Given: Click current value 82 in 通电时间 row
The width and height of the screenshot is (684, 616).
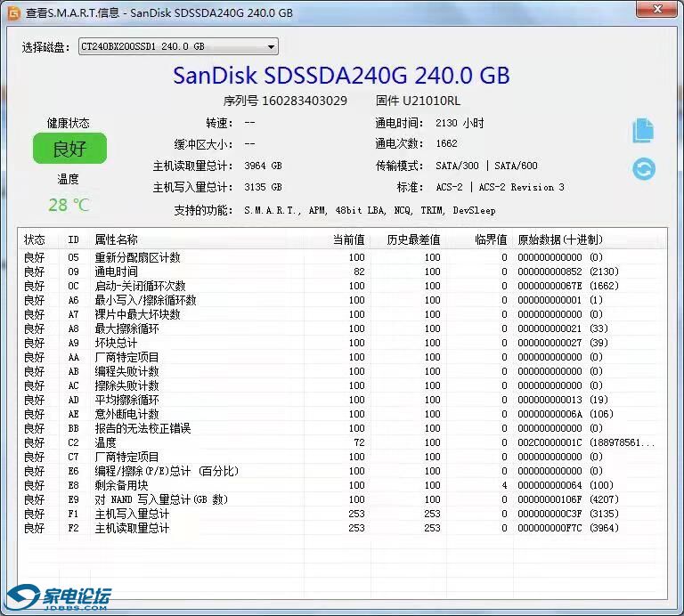Looking at the screenshot, I should pyautogui.click(x=359, y=272).
